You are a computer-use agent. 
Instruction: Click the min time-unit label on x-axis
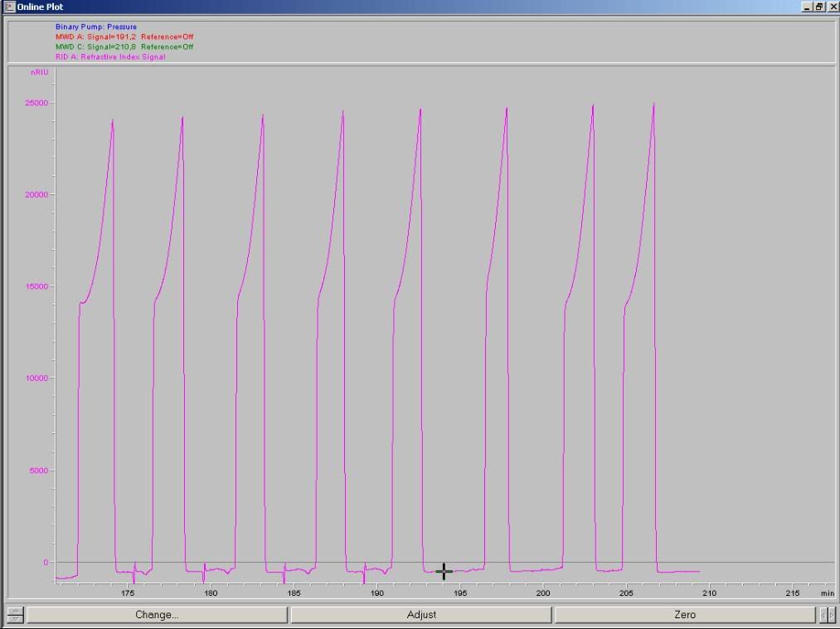(827, 593)
